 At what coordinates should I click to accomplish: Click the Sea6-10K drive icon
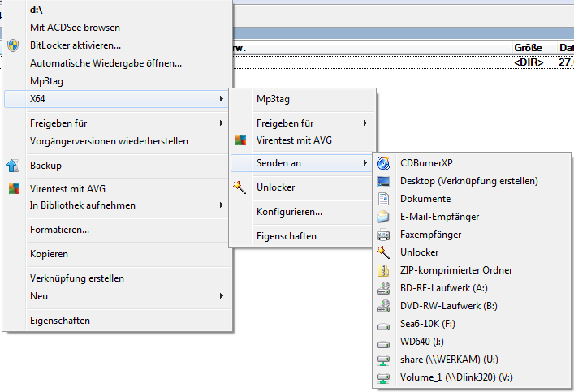383,325
